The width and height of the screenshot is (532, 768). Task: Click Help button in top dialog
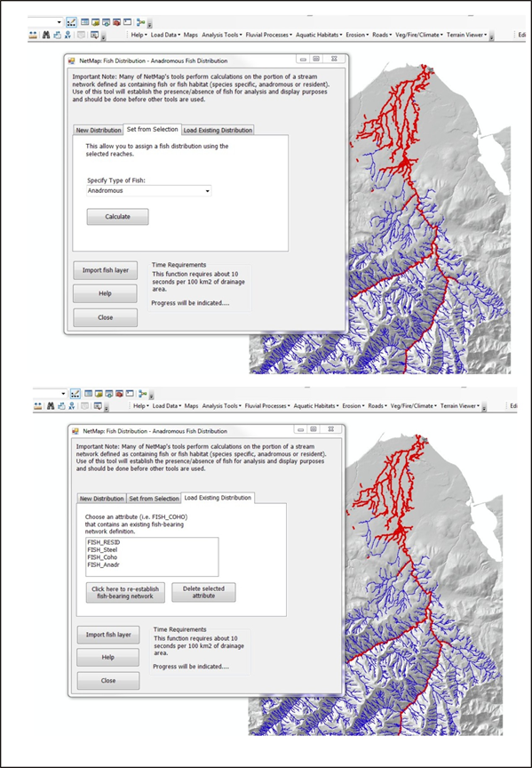click(x=105, y=294)
